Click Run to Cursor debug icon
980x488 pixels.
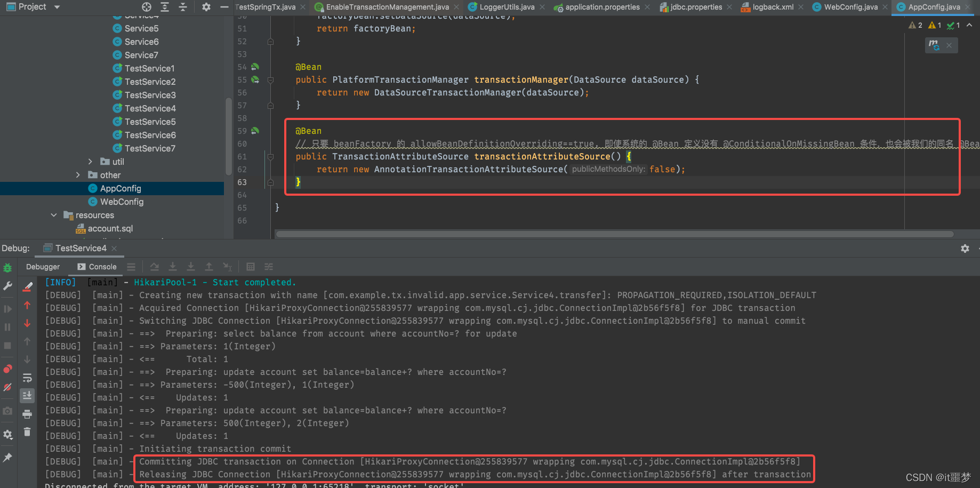[x=227, y=267]
